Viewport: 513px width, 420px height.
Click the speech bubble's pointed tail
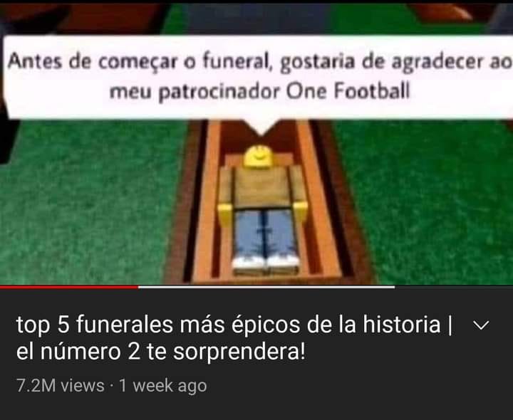tap(260, 126)
